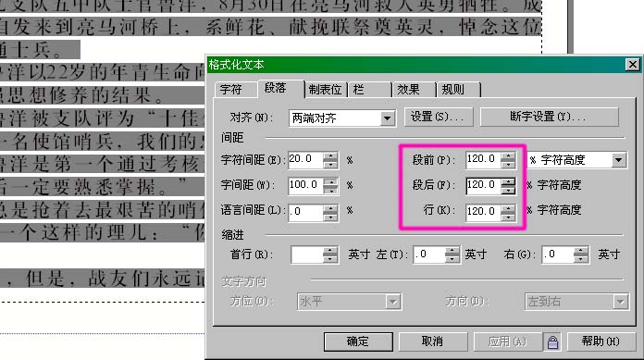Increase 首行 indent with up arrow

point(330,250)
